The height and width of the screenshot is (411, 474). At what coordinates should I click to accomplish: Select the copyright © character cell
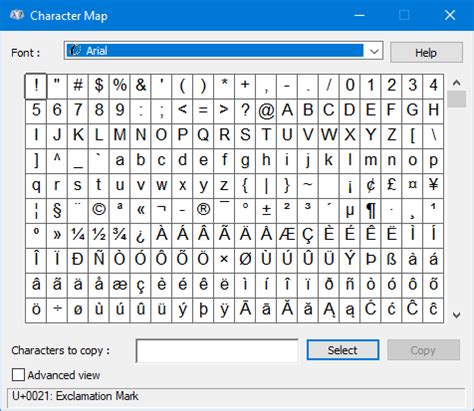[x=99, y=210]
